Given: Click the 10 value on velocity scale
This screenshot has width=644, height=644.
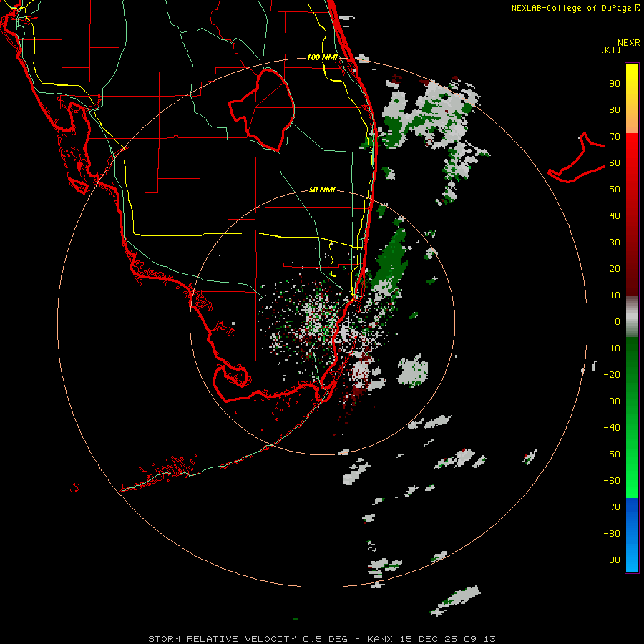Looking at the screenshot, I should pyautogui.click(x=615, y=296).
